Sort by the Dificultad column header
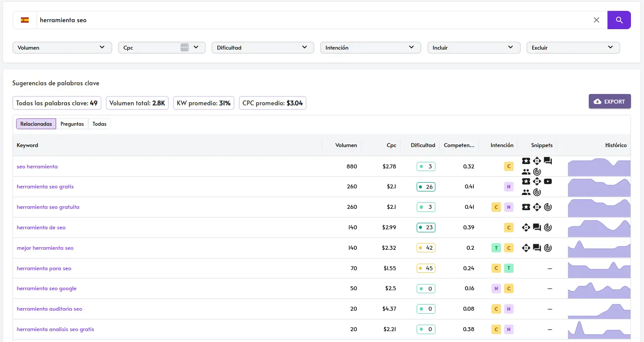The height and width of the screenshot is (342, 644). pos(423,145)
